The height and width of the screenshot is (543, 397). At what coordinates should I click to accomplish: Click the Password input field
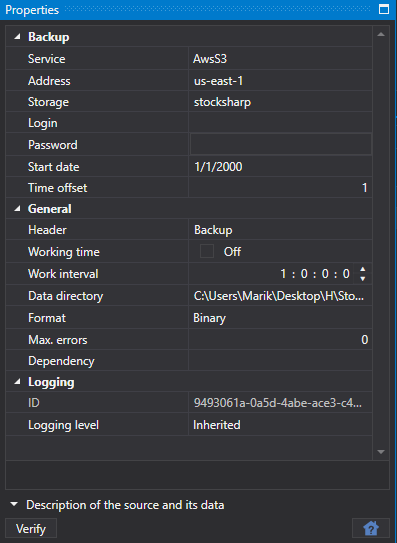[281, 144]
